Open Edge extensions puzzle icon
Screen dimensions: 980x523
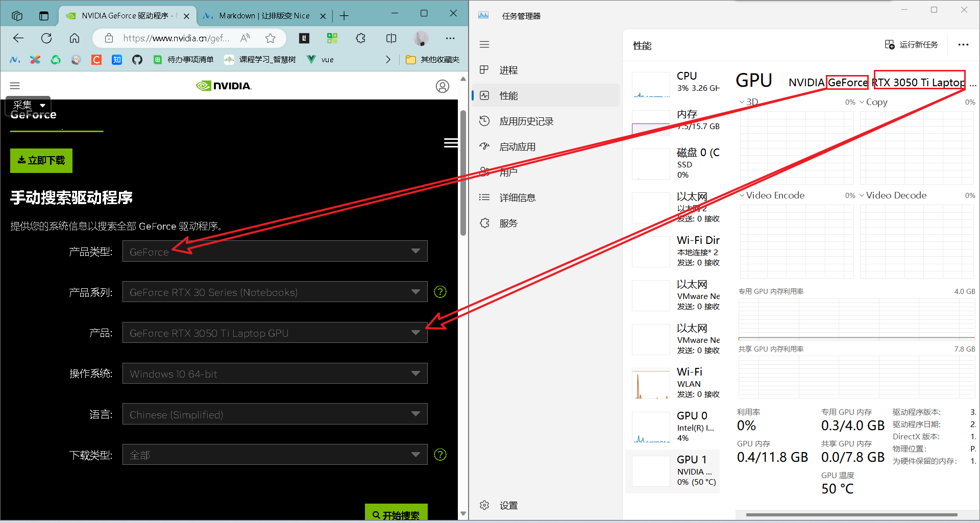361,38
